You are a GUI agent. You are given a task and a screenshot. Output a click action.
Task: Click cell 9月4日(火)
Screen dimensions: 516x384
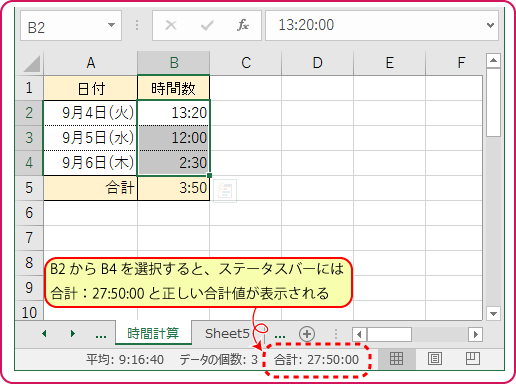[90, 113]
